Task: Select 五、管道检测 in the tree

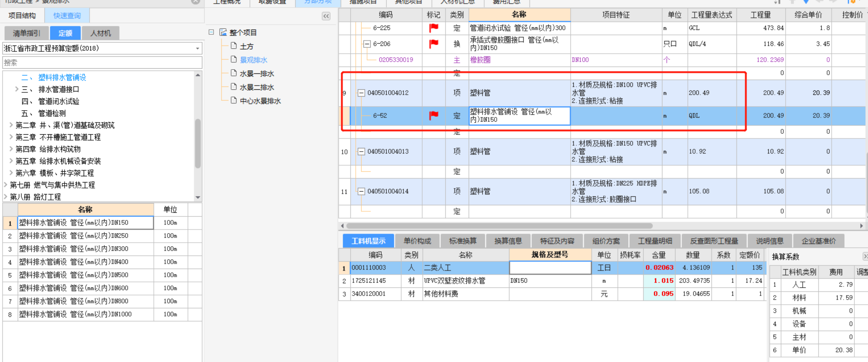Action: pyautogui.click(x=44, y=113)
